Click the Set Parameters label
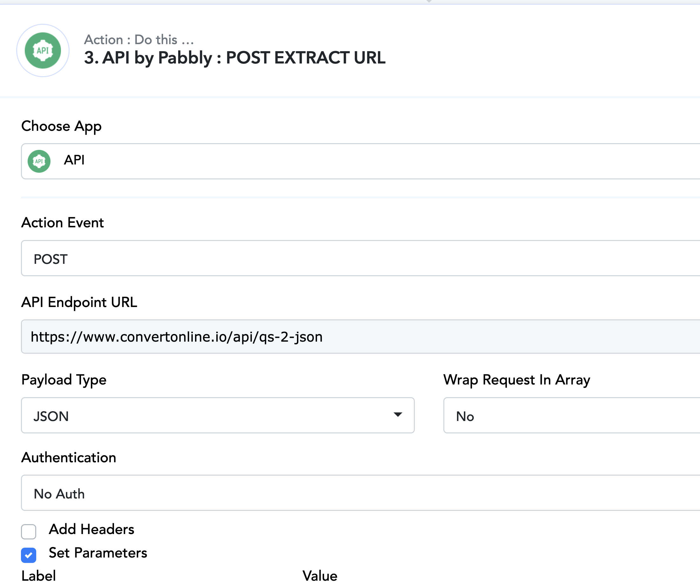The height and width of the screenshot is (588, 700). (x=98, y=553)
